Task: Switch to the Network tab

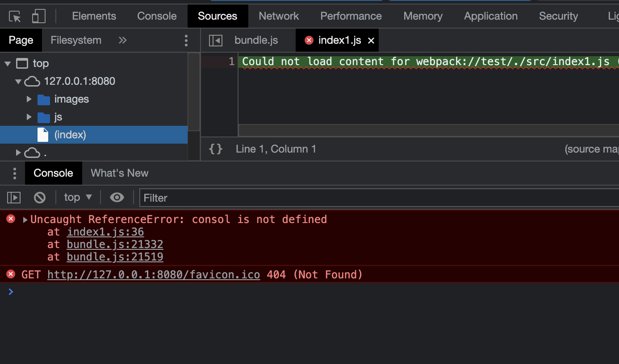Action: [279, 16]
